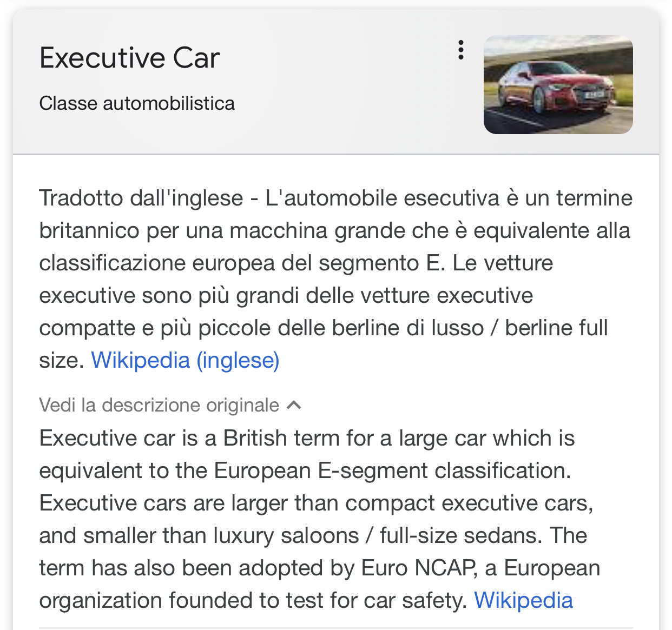Screen dimensions: 672x630
Task: Open the Wikipedia (inglese) link
Action: point(185,360)
